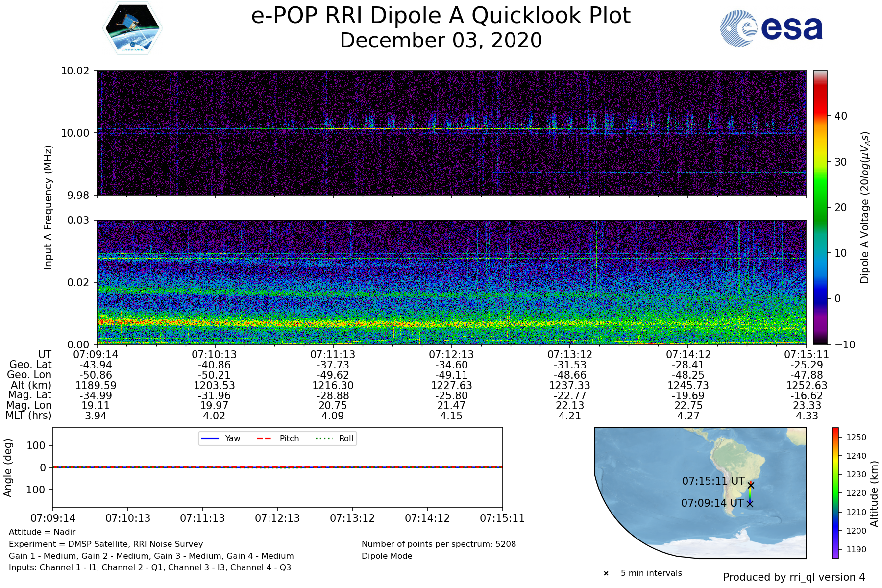Click the 'Attitude = Nadir' label
882x588 pixels.
[42, 532]
